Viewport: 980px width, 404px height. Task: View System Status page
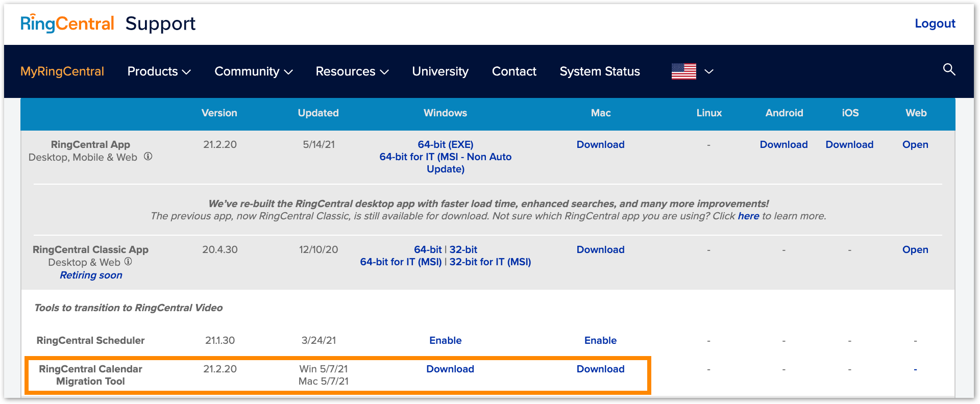click(599, 71)
